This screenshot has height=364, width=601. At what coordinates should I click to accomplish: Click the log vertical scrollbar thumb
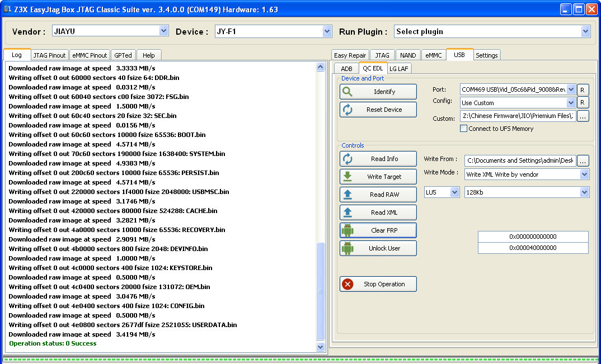pos(321,291)
